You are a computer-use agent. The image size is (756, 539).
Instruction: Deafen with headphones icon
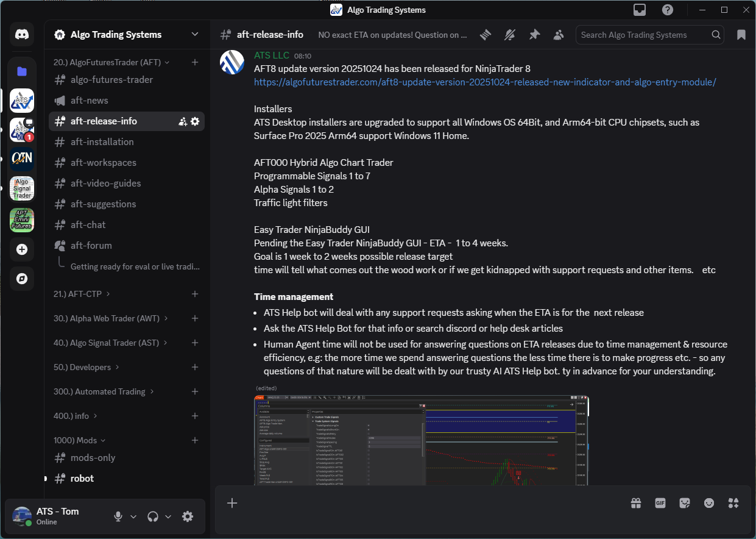tap(153, 516)
